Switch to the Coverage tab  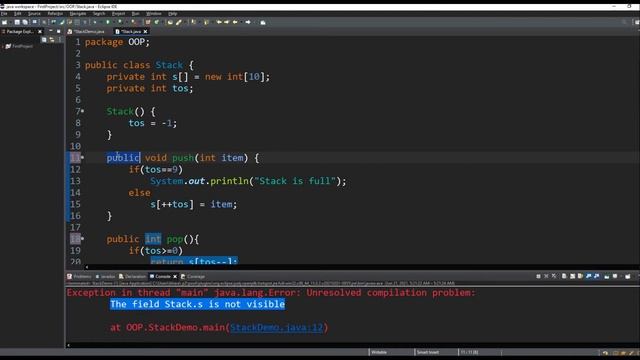(193, 276)
